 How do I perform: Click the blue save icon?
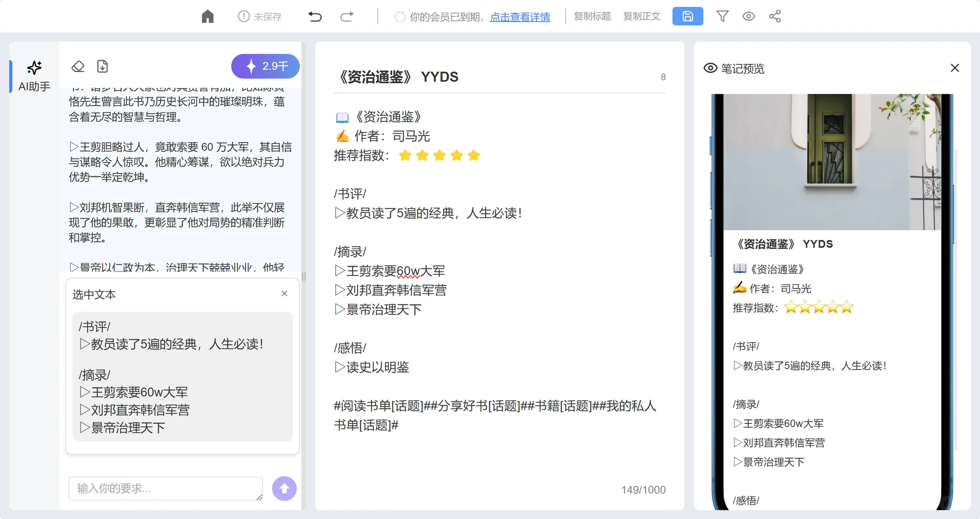(687, 16)
